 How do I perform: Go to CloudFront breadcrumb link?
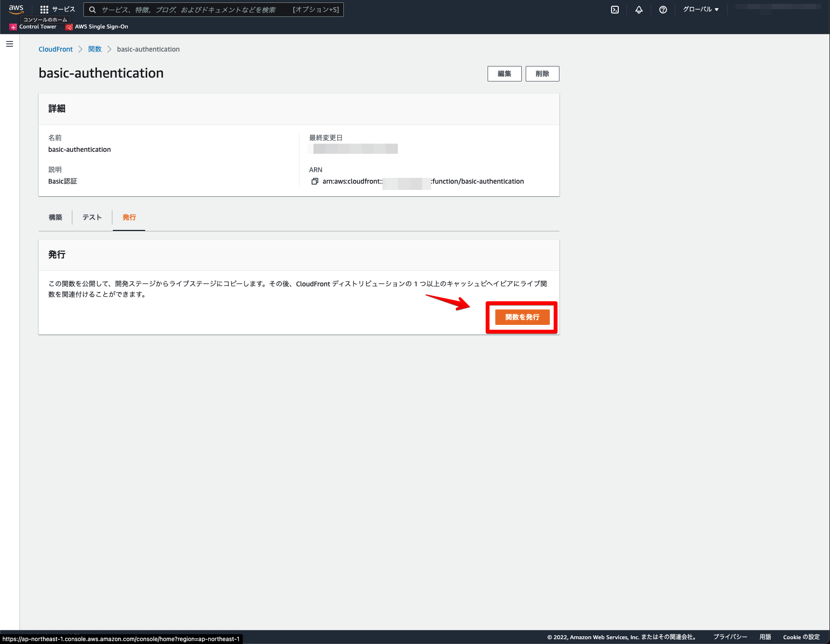tap(55, 49)
